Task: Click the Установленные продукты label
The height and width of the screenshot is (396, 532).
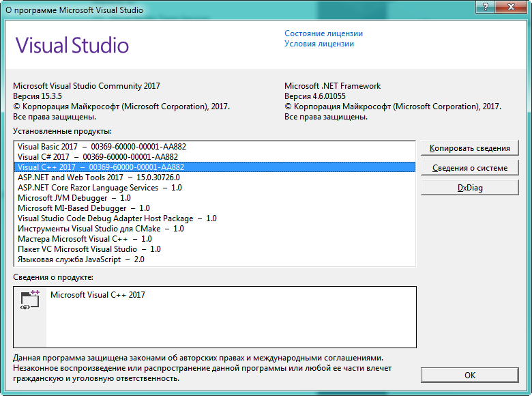Action: click(x=63, y=131)
